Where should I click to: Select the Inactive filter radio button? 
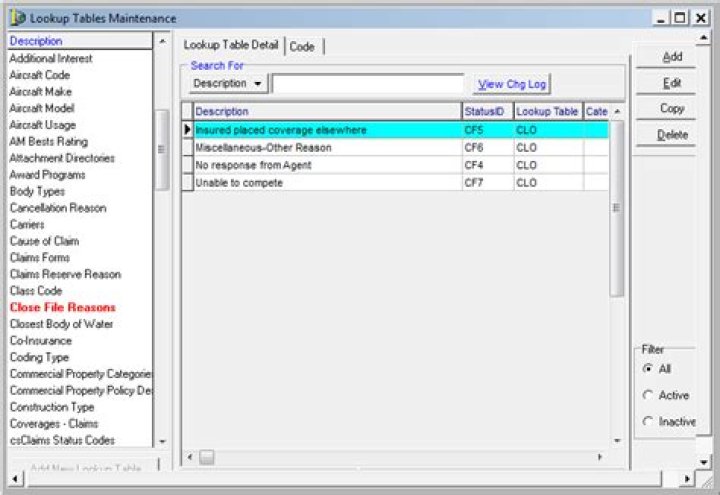(x=648, y=421)
